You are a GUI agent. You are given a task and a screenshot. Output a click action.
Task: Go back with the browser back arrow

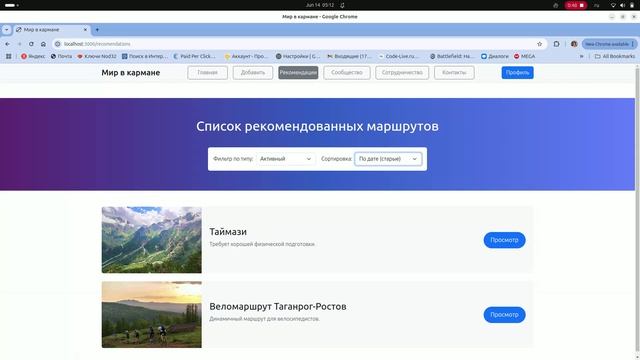tap(8, 44)
